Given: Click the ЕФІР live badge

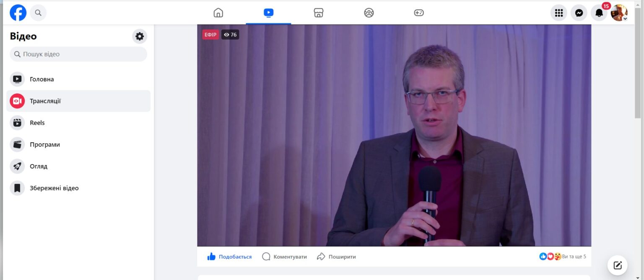Looking at the screenshot, I should [x=210, y=35].
